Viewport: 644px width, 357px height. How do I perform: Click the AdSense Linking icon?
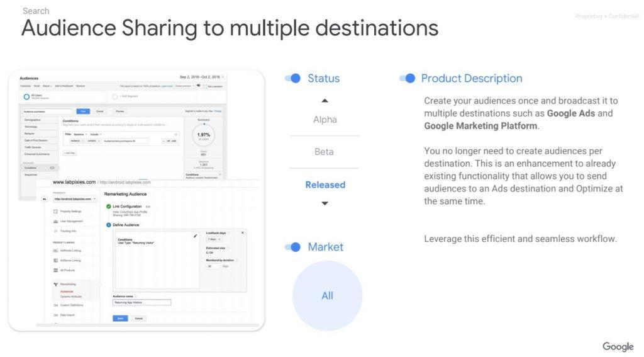55,260
